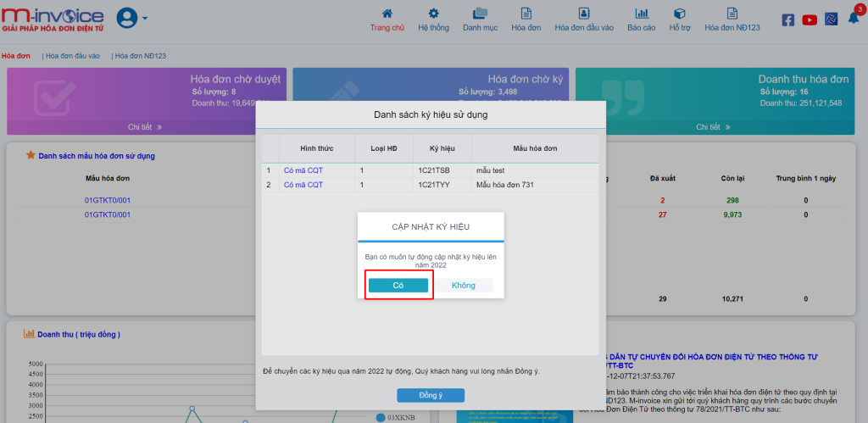Click the Trang chủ home icon
Image resolution: width=868 pixels, height=423 pixels.
[387, 14]
